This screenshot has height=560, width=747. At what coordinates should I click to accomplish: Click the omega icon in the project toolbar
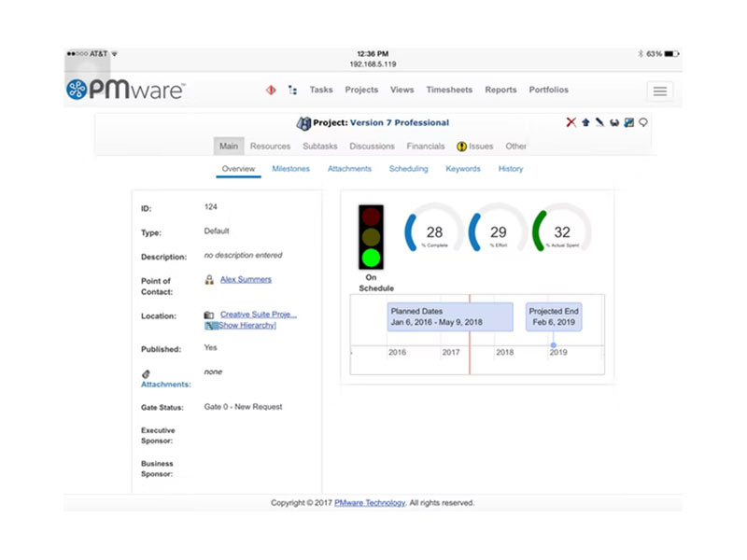615,122
